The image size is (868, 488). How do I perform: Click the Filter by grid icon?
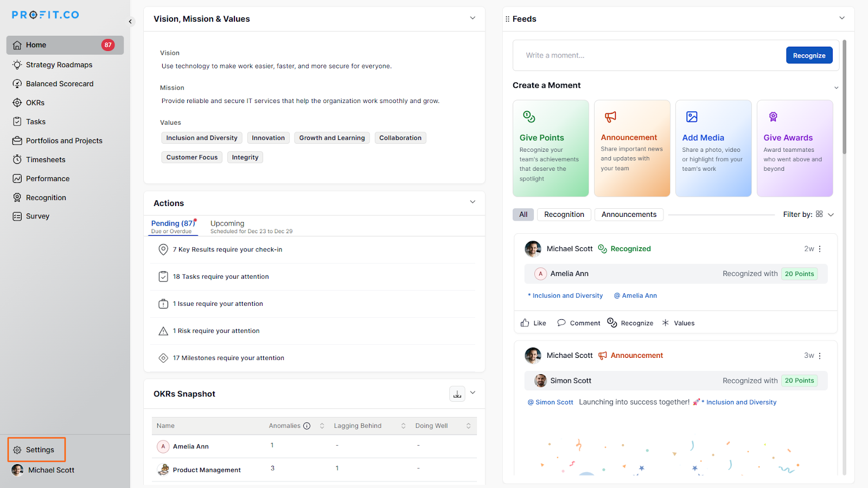pos(819,214)
